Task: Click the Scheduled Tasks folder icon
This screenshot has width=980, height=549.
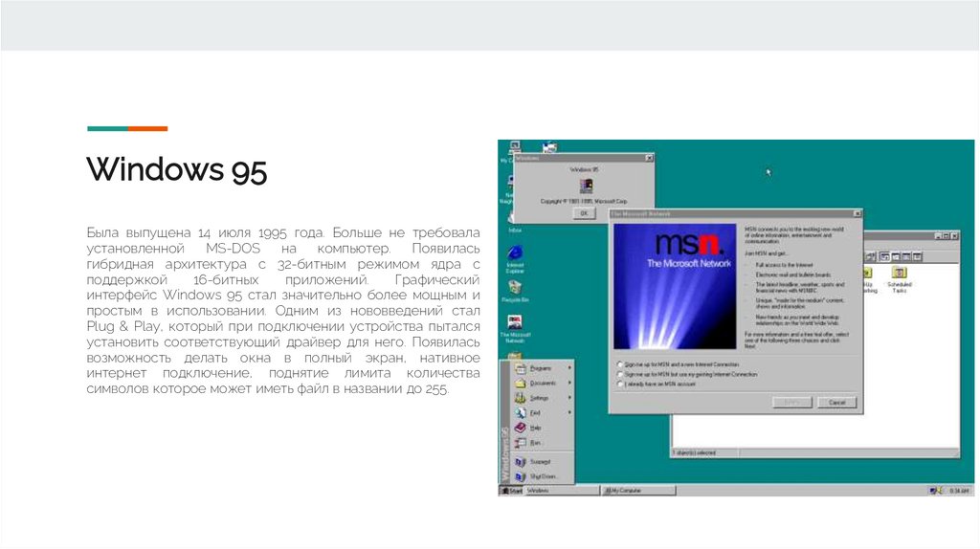Action: [x=900, y=273]
